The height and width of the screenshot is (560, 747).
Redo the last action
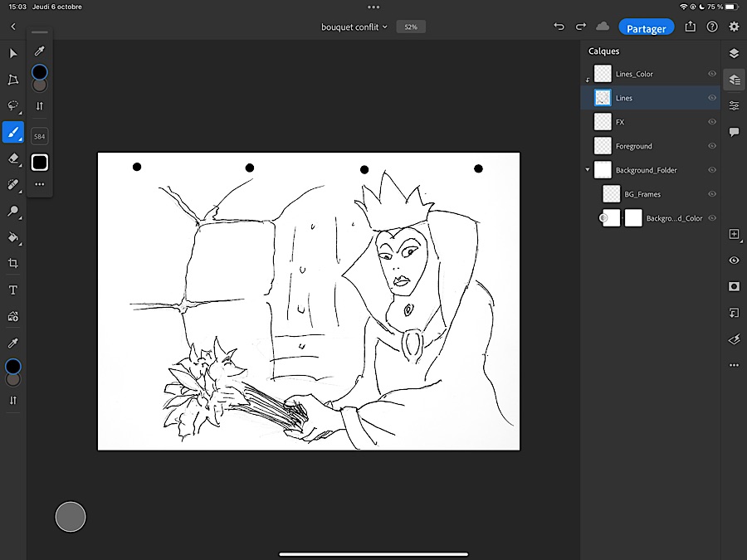(581, 27)
